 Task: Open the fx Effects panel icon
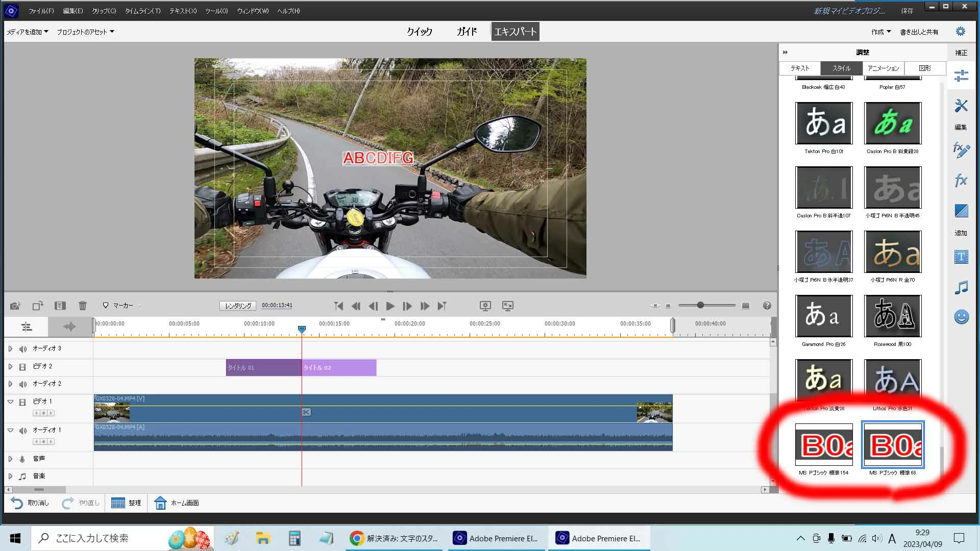(x=961, y=180)
